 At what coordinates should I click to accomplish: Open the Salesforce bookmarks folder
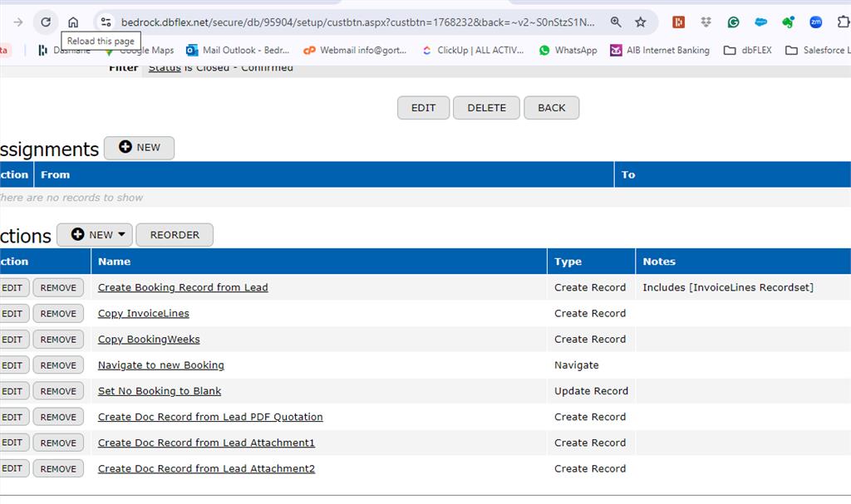coord(817,50)
